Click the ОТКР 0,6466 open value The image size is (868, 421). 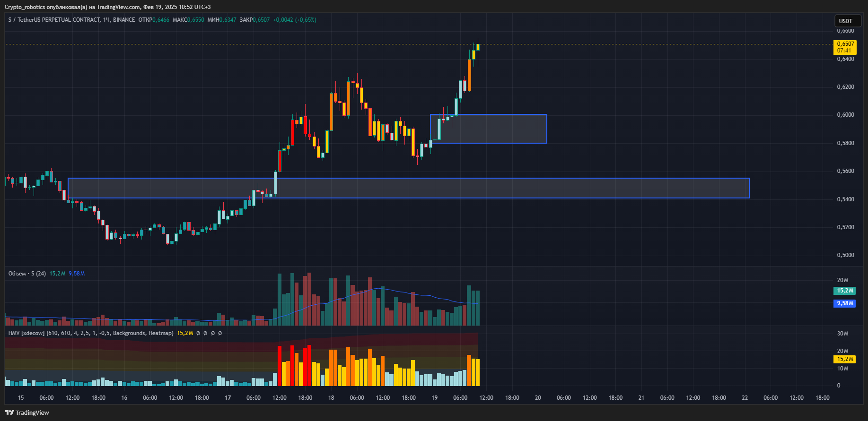pyautogui.click(x=154, y=20)
